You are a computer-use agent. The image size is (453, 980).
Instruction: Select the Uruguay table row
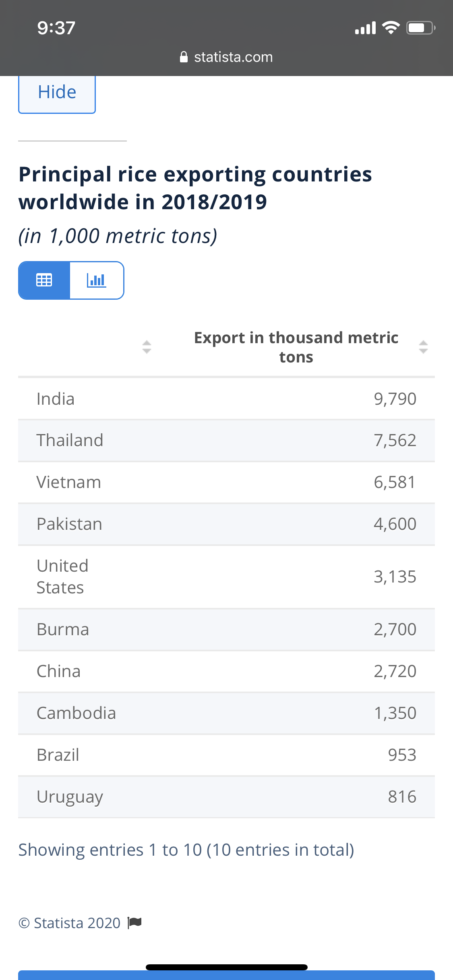tap(226, 797)
